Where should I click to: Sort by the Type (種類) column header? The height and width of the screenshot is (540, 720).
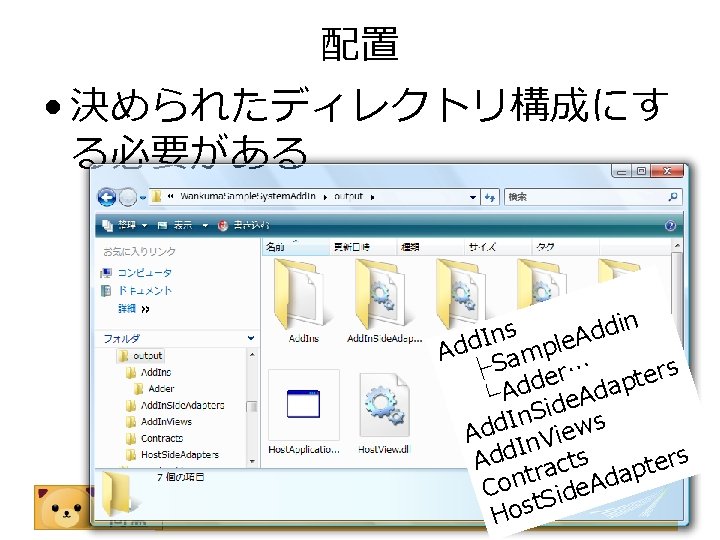pos(430,247)
